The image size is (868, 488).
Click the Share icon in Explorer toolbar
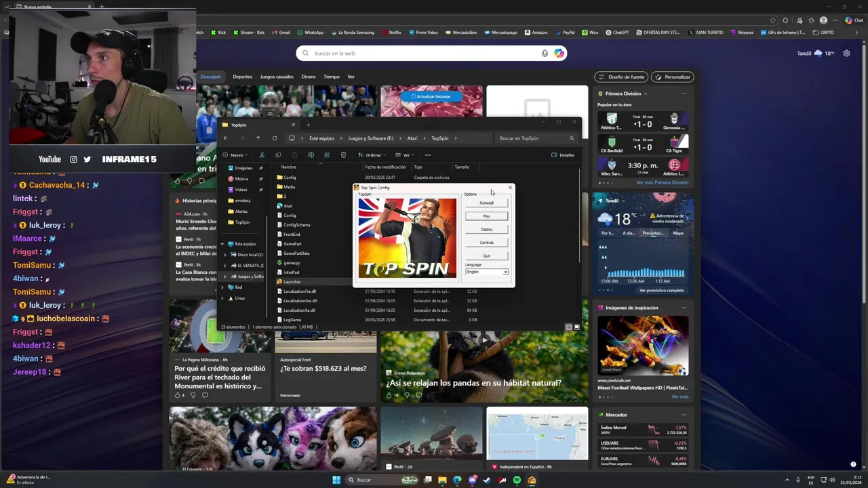click(327, 155)
